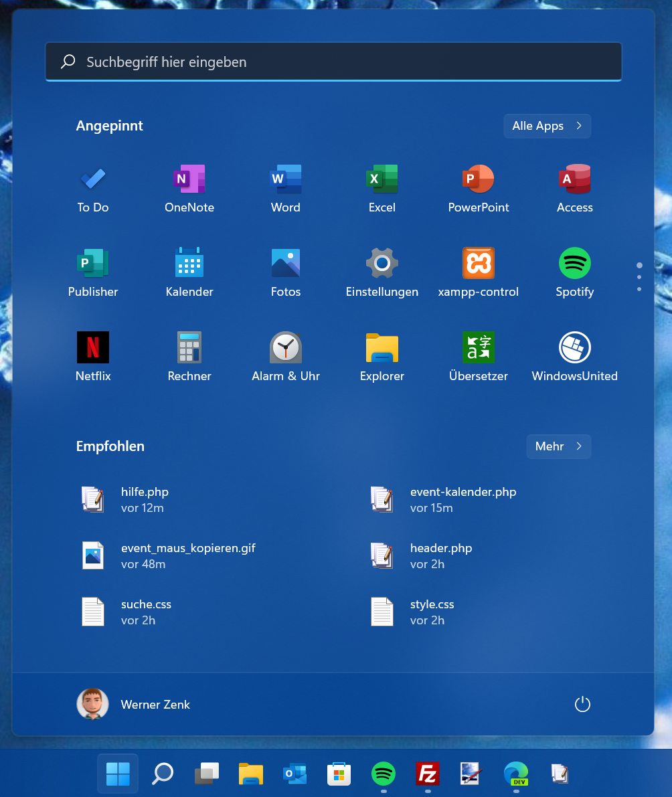Launch Word from pinned apps
This screenshot has height=797, width=672.
click(286, 188)
